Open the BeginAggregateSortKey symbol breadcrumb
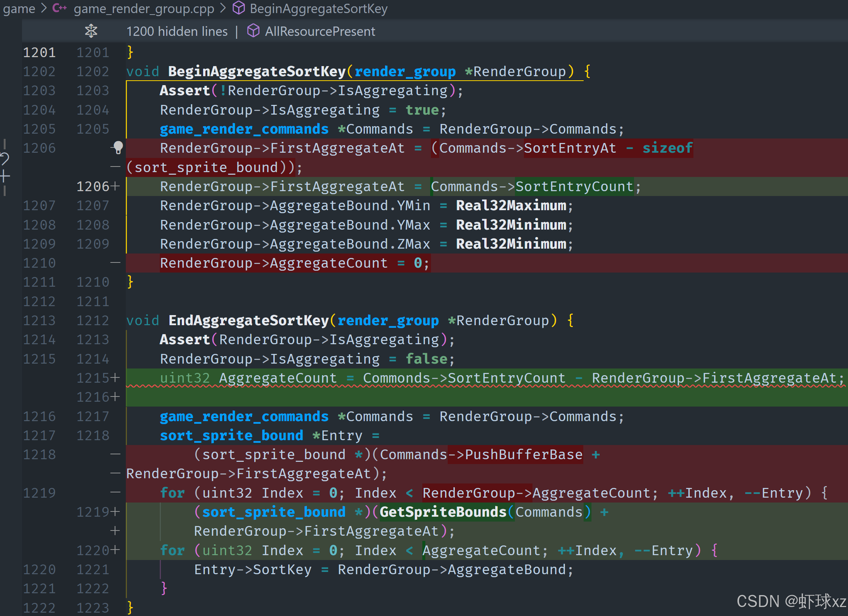The image size is (848, 616). (318, 8)
